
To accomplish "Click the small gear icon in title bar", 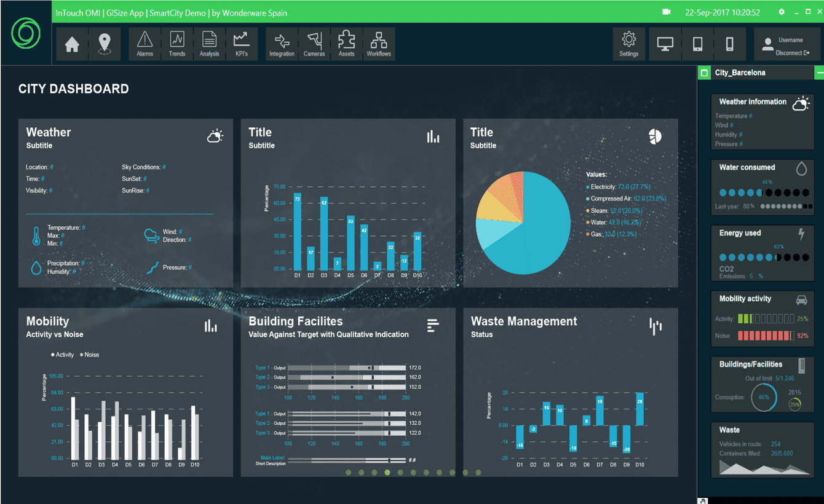I will [782, 12].
